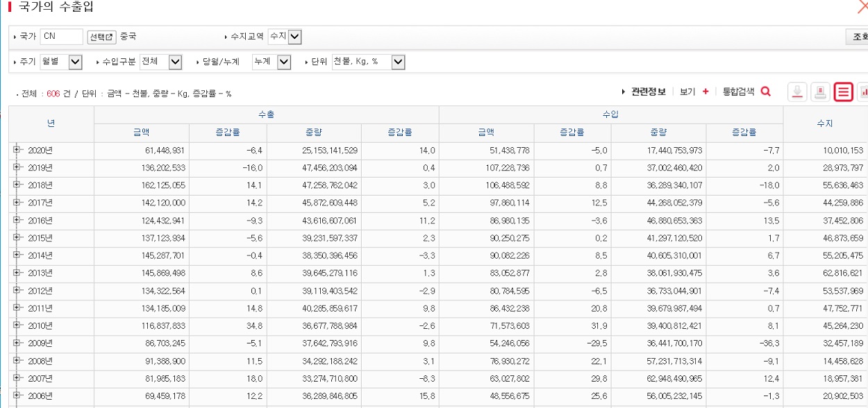Image resolution: width=868 pixels, height=408 pixels.
Task: Click the 수출 중량 column header
Action: click(x=314, y=133)
